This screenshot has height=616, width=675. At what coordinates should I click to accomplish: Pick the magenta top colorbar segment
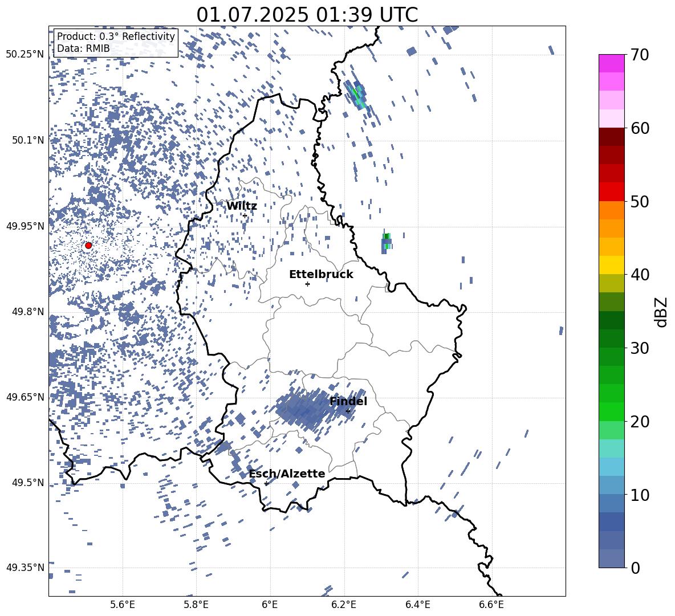click(612, 63)
